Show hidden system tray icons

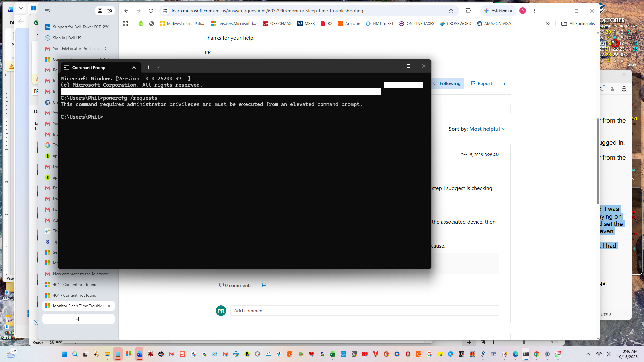pyautogui.click(x=588, y=354)
